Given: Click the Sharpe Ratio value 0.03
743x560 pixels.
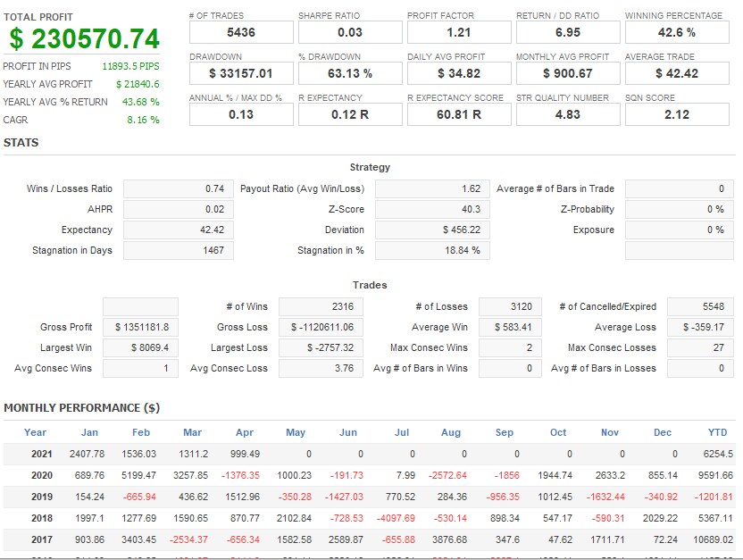Looking at the screenshot, I should click(350, 33).
